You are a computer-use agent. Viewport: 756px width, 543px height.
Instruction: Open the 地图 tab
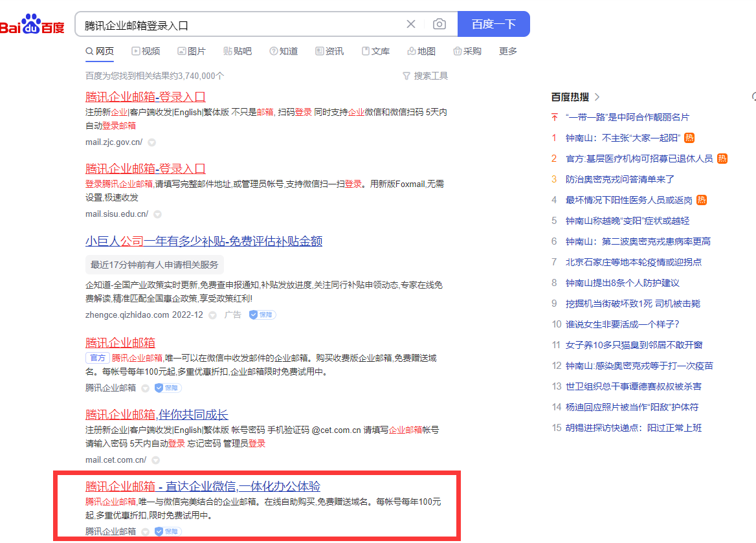pyautogui.click(x=421, y=51)
